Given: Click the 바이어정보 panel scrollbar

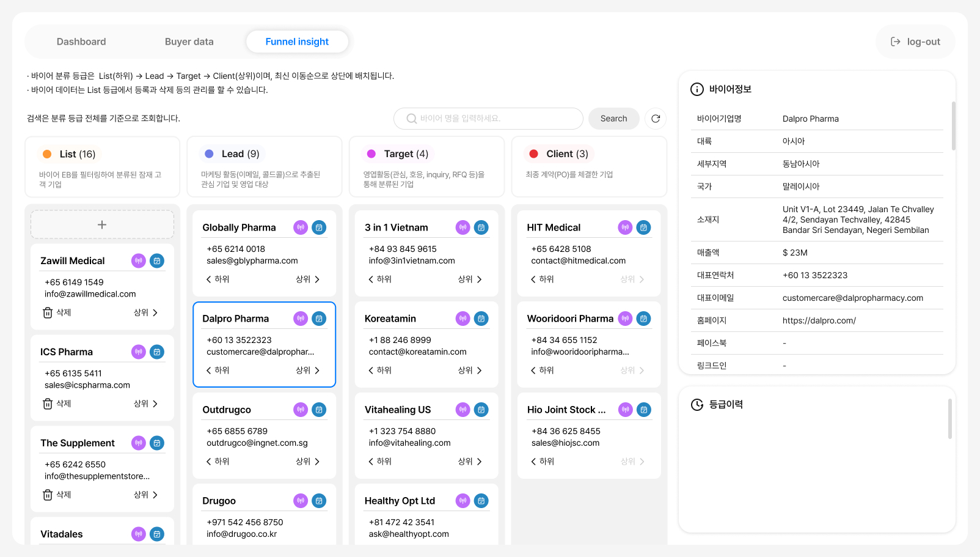Looking at the screenshot, I should (x=954, y=126).
